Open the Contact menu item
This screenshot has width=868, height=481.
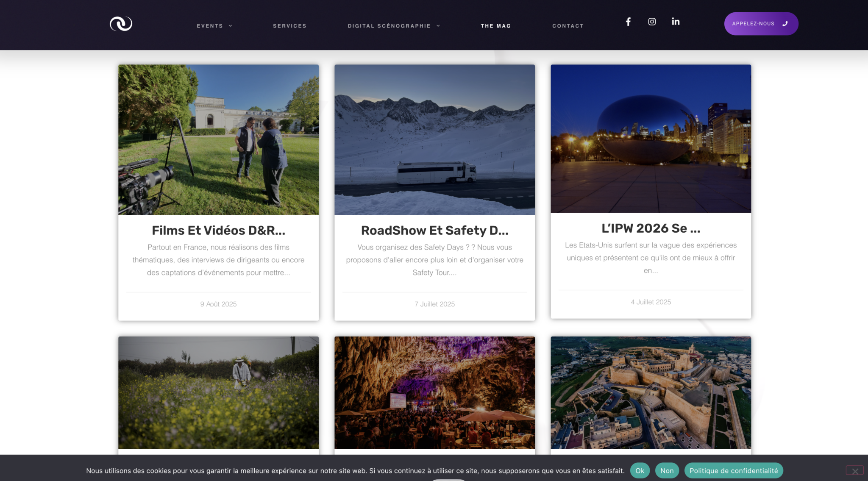pos(568,26)
